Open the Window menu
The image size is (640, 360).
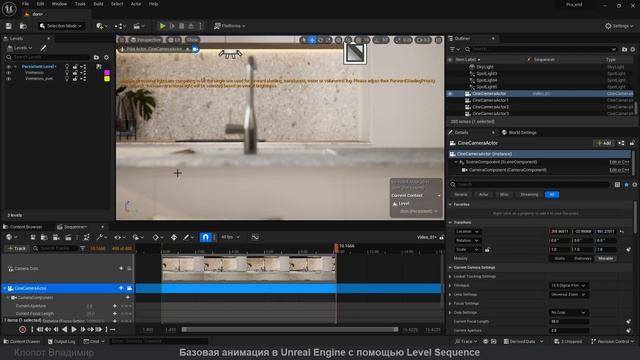click(x=59, y=4)
